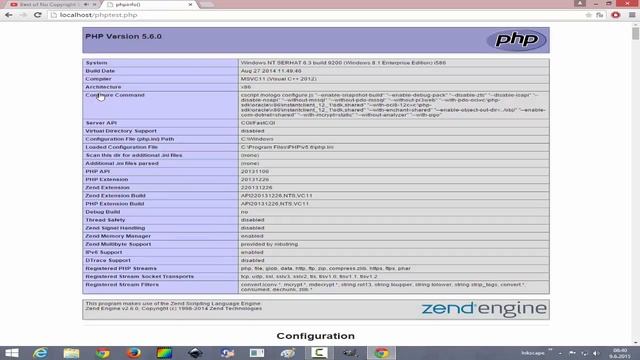Click the Zend Engine logo
640x360 pixels.
tap(484, 309)
